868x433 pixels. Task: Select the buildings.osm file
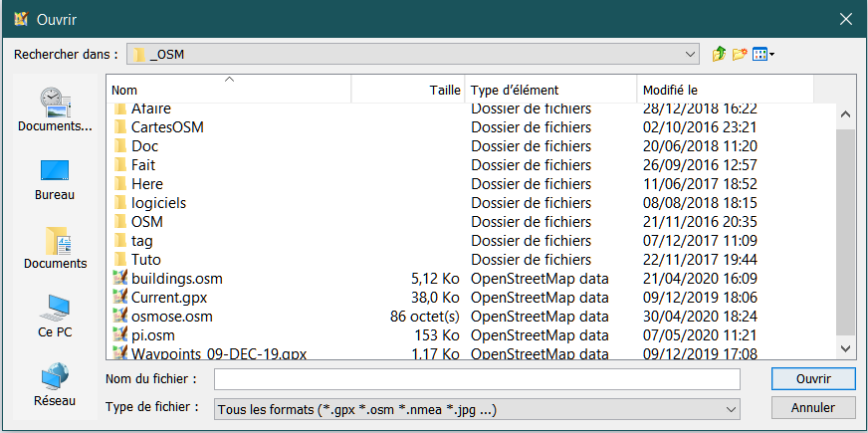click(x=176, y=278)
